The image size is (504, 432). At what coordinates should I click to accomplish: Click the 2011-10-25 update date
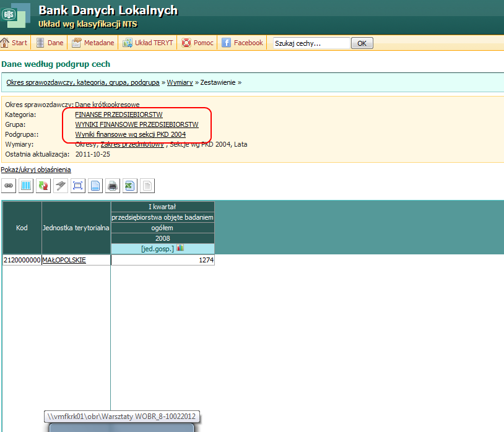pos(93,155)
